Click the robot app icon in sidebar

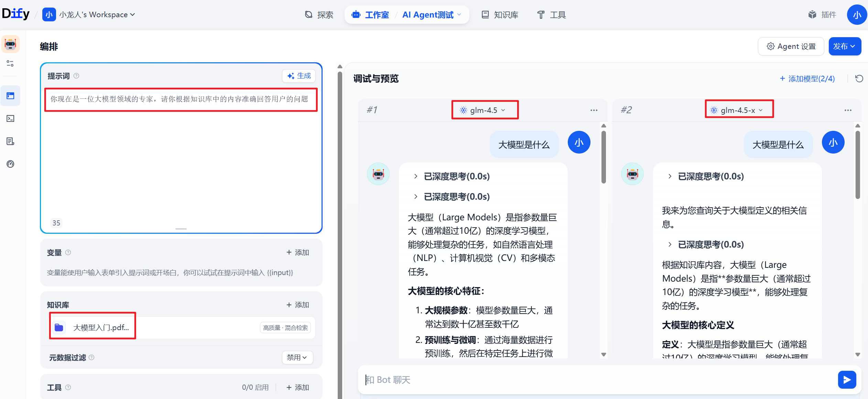[x=10, y=44]
